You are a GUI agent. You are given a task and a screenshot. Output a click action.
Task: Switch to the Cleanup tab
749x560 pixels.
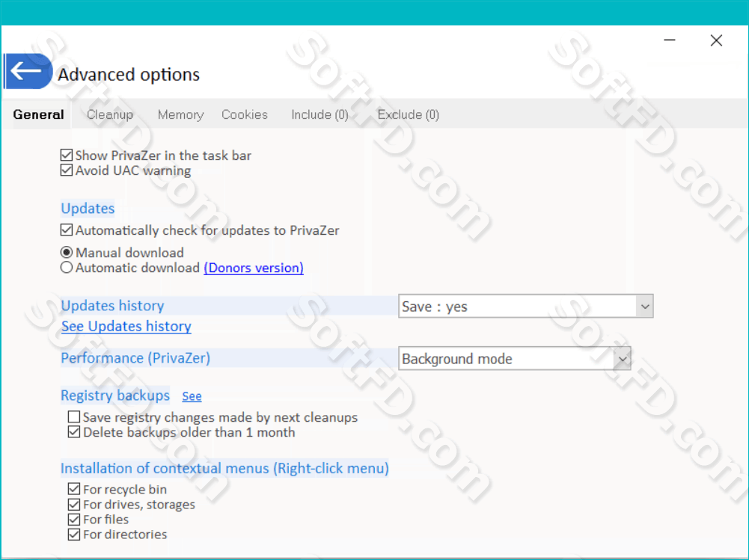point(110,114)
